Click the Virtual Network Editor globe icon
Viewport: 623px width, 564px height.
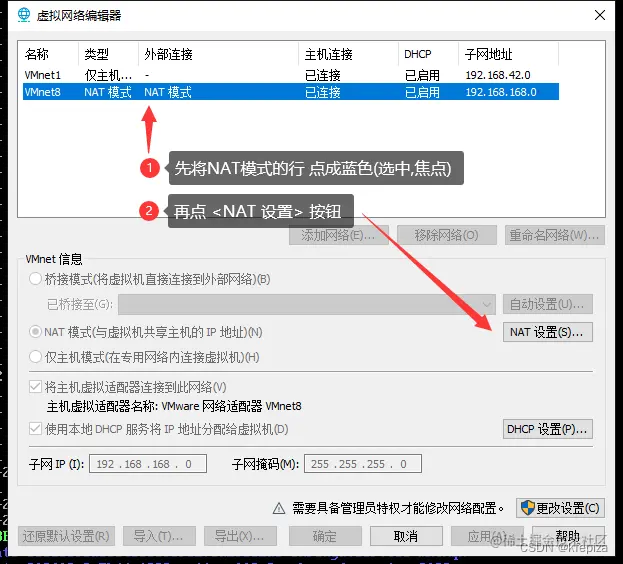point(24,15)
